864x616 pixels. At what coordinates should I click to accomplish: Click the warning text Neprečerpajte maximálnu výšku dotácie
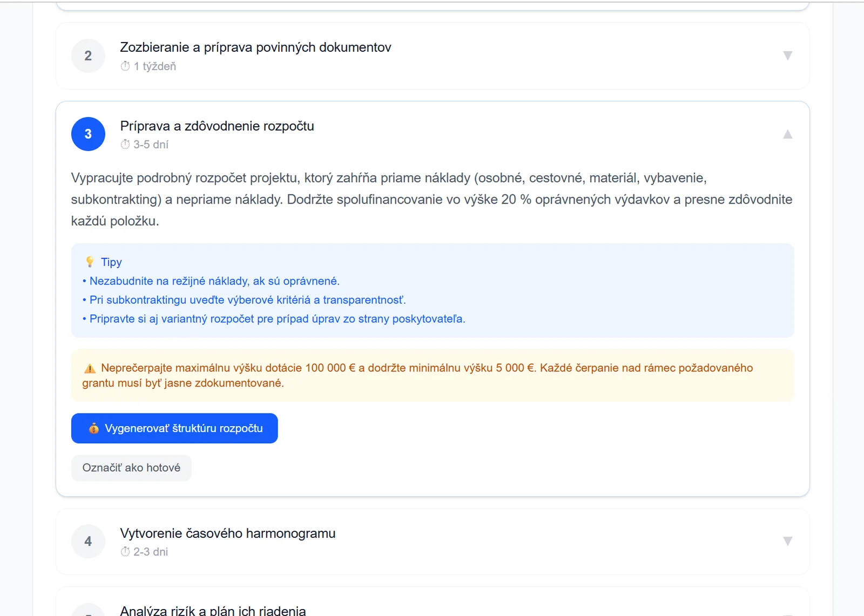coord(417,375)
